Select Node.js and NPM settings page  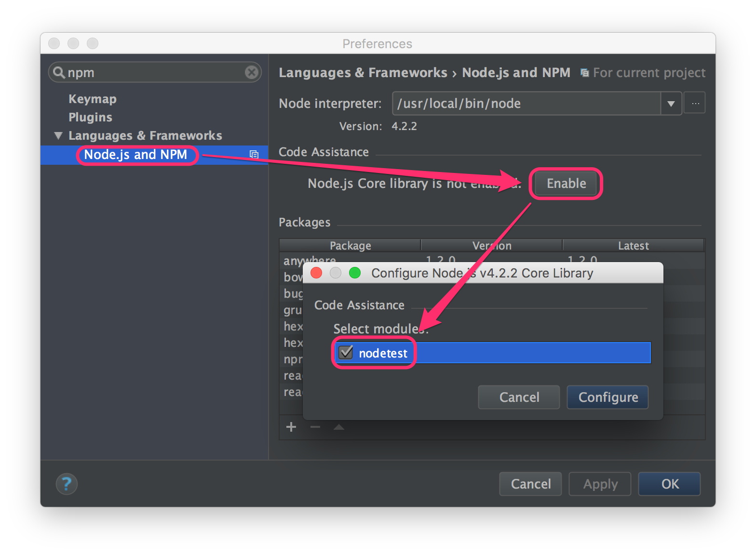[135, 155]
